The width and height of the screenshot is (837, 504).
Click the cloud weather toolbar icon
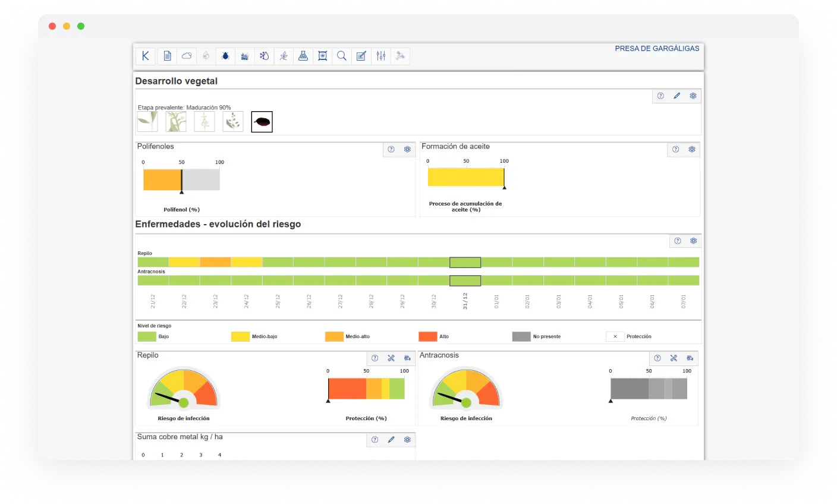187,56
